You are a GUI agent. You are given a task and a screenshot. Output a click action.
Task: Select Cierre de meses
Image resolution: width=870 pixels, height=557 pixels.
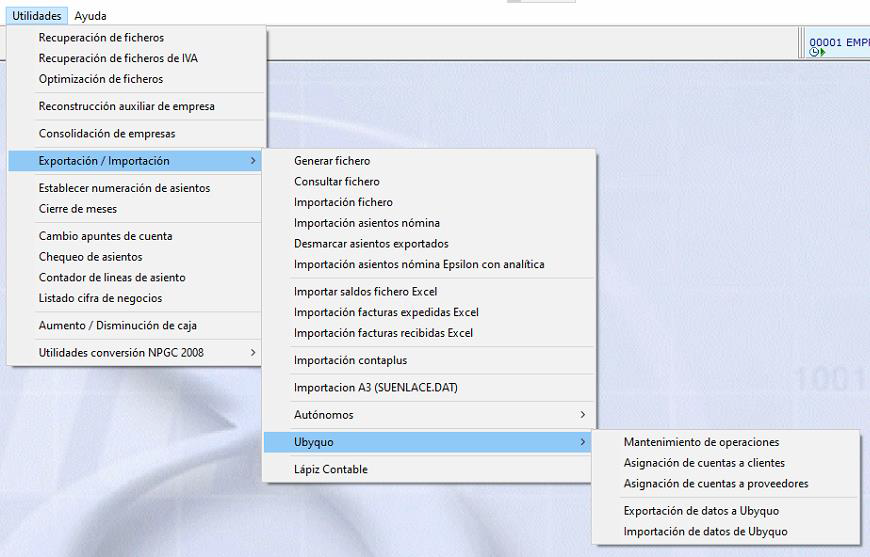click(x=136, y=209)
